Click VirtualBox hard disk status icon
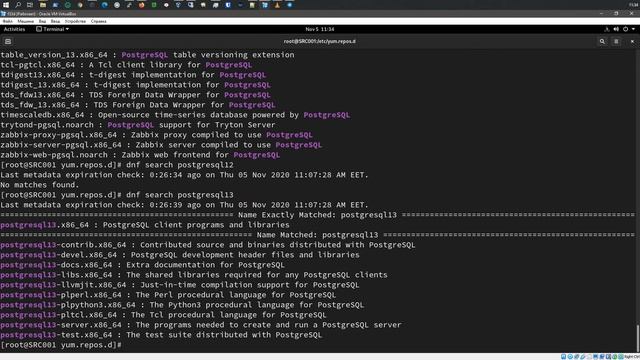 pyautogui.click(x=563, y=357)
